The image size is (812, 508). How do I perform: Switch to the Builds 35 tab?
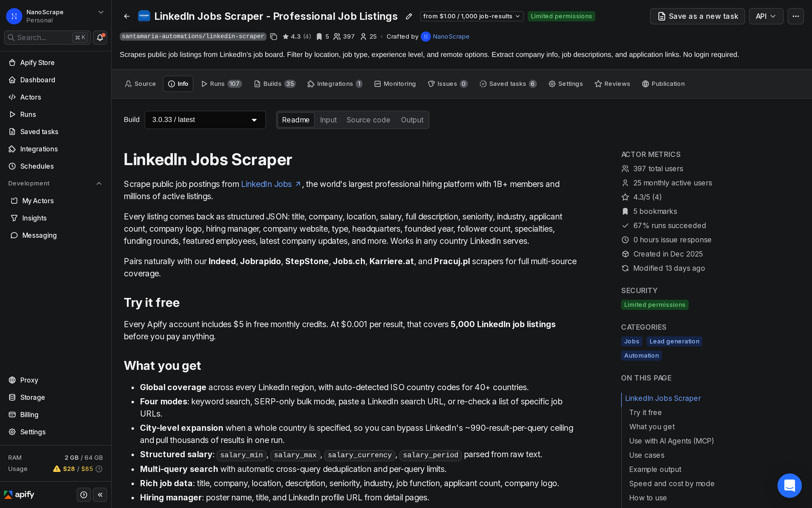pyautogui.click(x=275, y=84)
